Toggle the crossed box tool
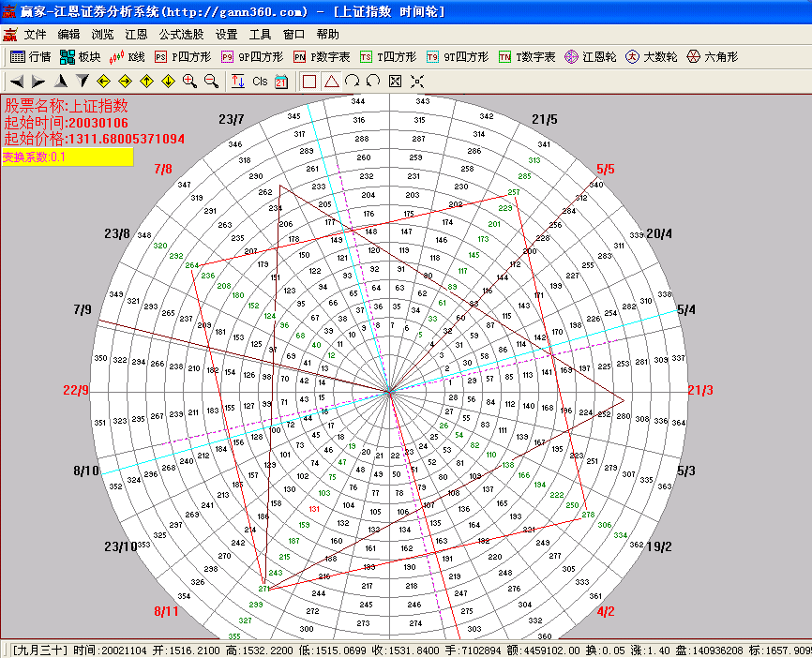This screenshot has width=812, height=658. coord(395,82)
